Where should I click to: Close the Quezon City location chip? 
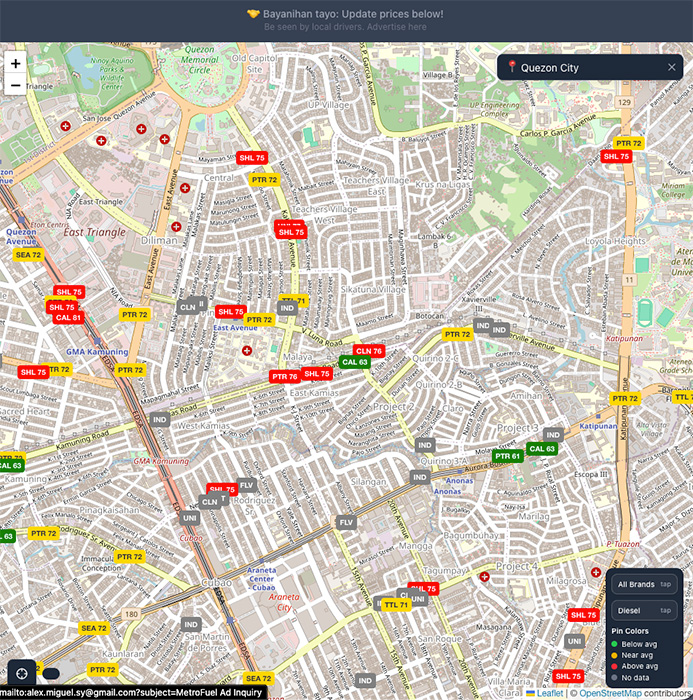672,67
